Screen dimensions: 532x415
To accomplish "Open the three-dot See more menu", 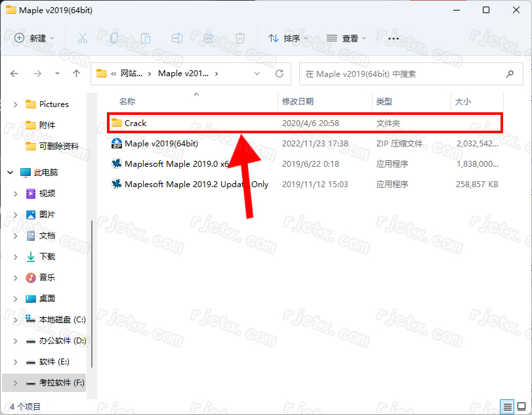I will point(394,38).
